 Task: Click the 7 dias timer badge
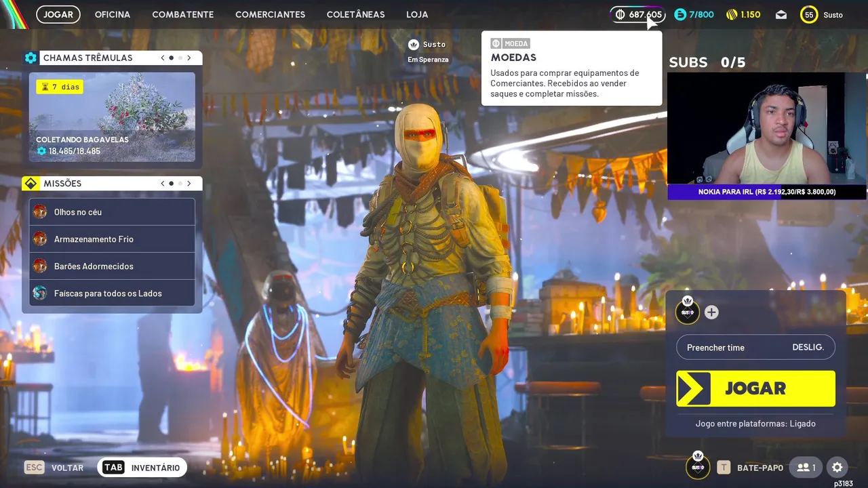(60, 87)
